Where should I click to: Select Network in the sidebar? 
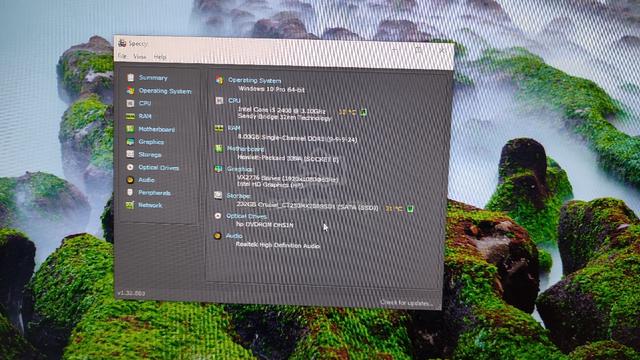click(x=150, y=205)
